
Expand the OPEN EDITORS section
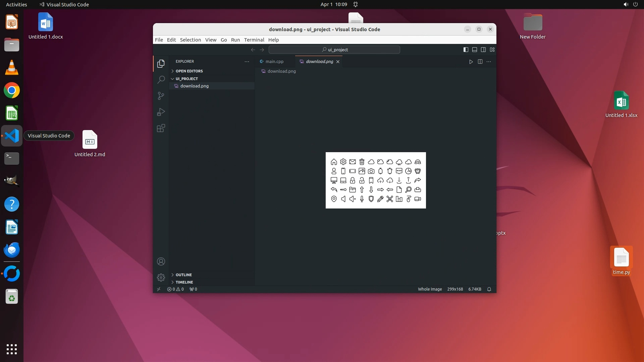189,71
